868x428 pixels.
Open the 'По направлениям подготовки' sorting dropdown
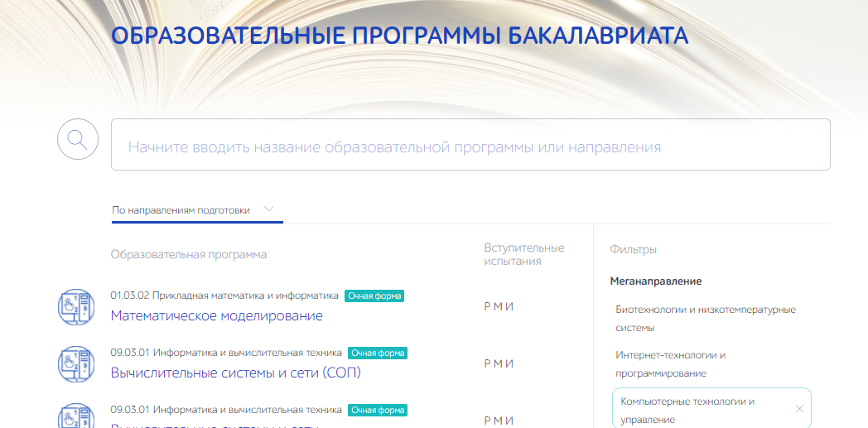192,210
